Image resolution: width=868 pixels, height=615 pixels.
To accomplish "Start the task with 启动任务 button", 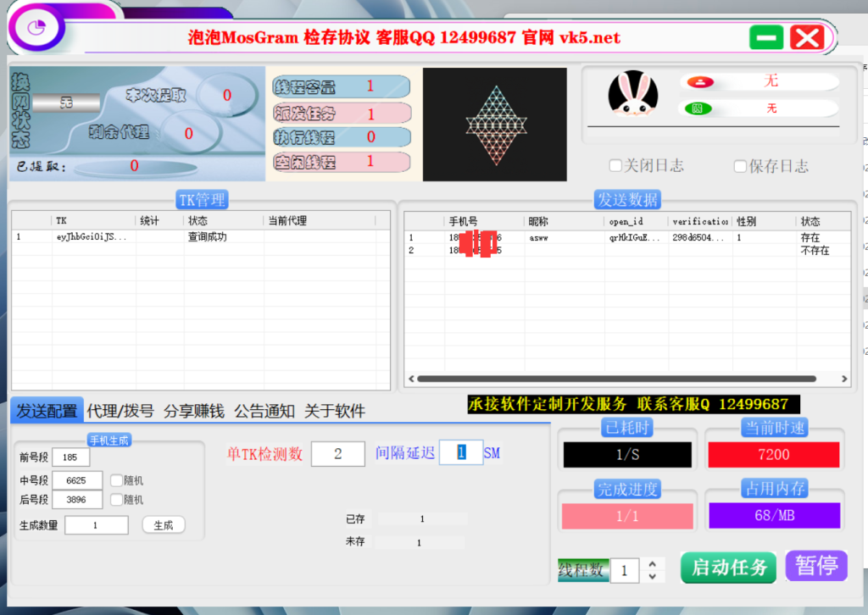I will (728, 567).
